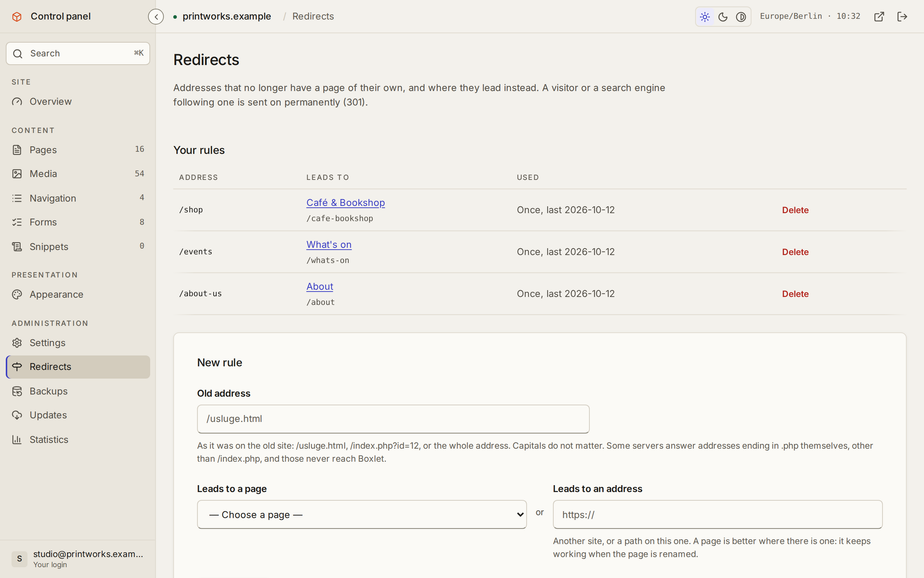The height and width of the screenshot is (578, 924).
Task: Click the Appearance palette icon
Action: tap(17, 294)
